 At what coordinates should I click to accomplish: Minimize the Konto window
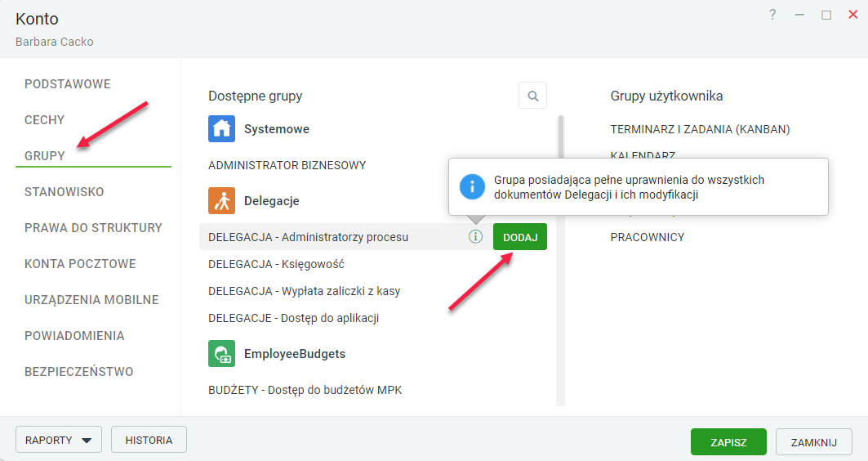pyautogui.click(x=799, y=15)
